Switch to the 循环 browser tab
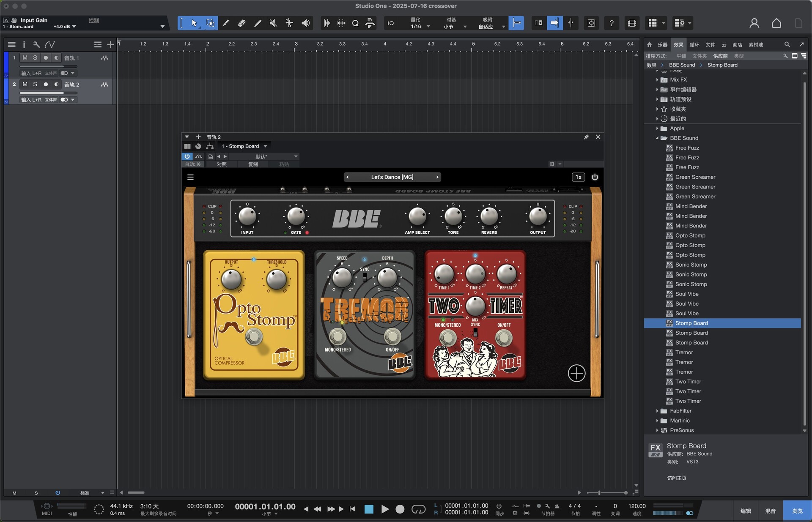The height and width of the screenshot is (522, 812). 694,44
